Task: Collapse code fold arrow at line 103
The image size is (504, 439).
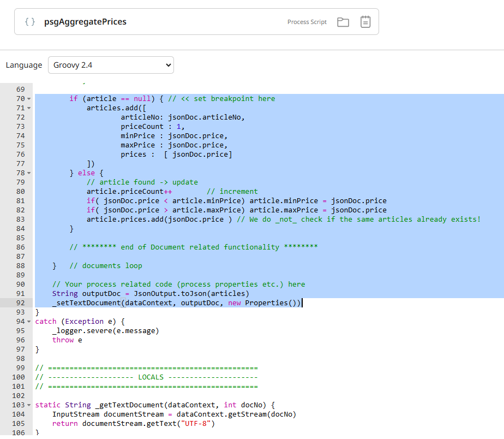Action: [29, 405]
